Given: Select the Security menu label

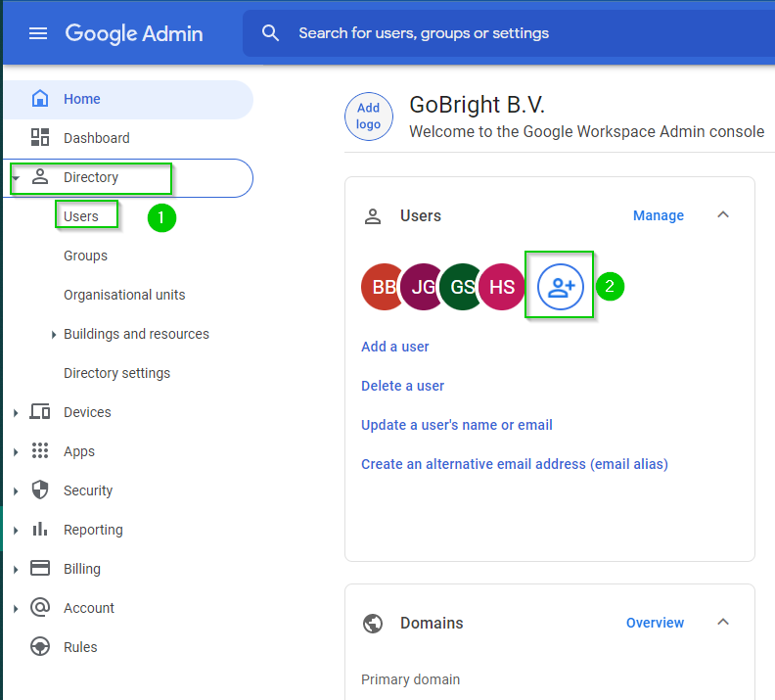Looking at the screenshot, I should (x=88, y=490).
